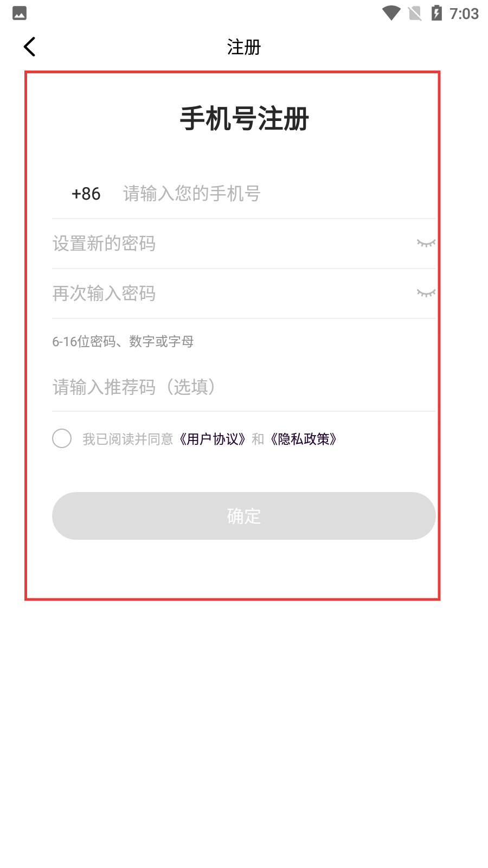Viewport: 488px width, 868px height.
Task: Tap the Wi-Fi signal icon
Action: 391,13
